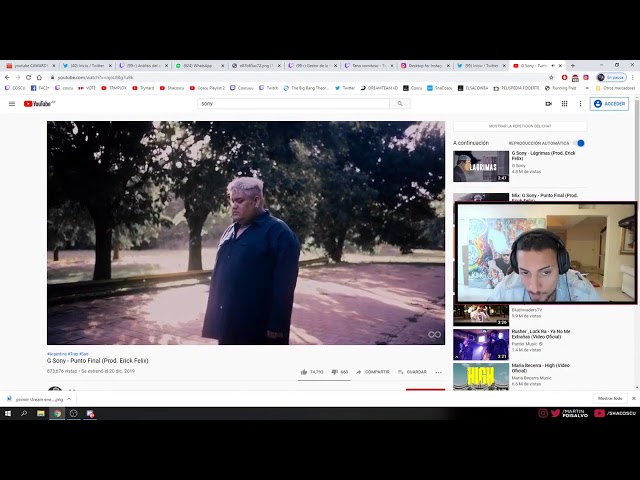Click browser forward arrow
Screen dimensions: 640x480
coord(18,77)
